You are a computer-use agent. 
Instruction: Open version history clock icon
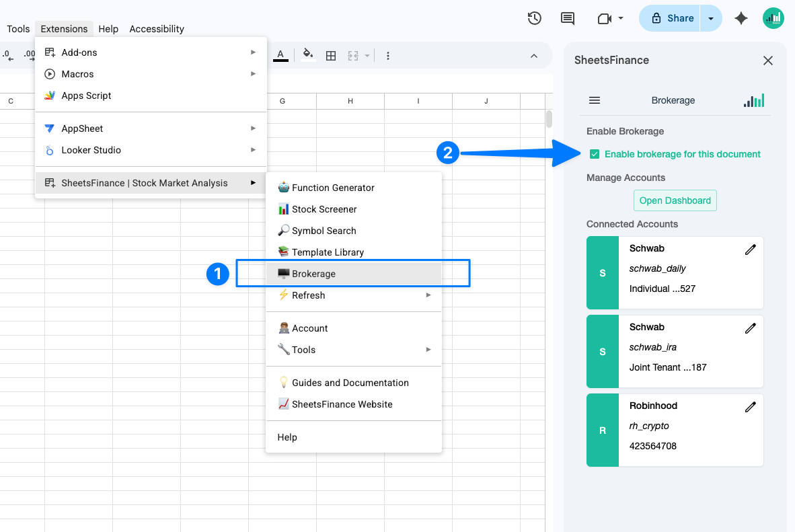[535, 18]
